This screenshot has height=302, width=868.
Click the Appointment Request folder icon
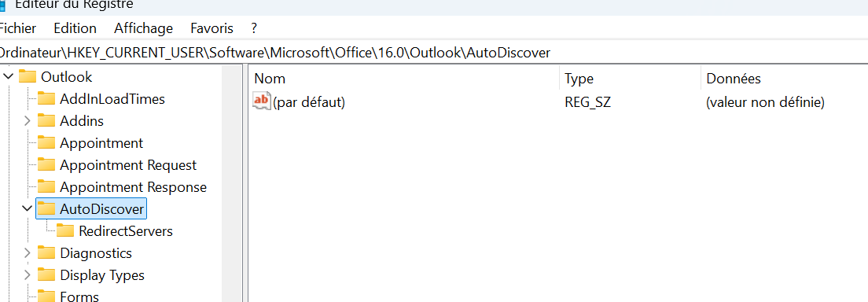coord(46,164)
